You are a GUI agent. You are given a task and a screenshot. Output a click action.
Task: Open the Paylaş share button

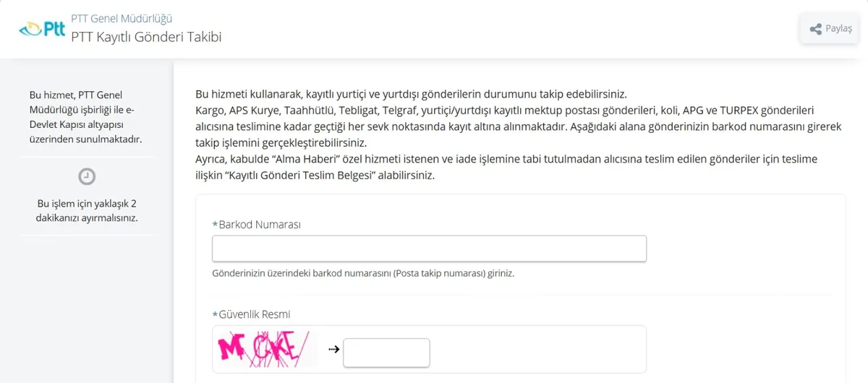pos(831,29)
